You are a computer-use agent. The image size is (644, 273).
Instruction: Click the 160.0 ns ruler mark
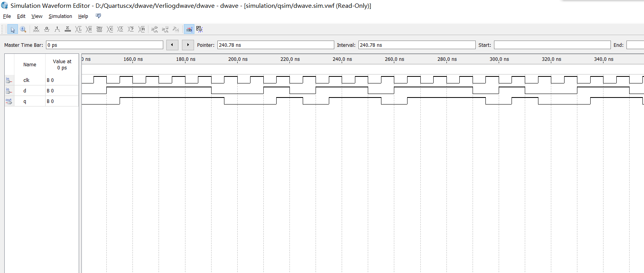(133, 59)
